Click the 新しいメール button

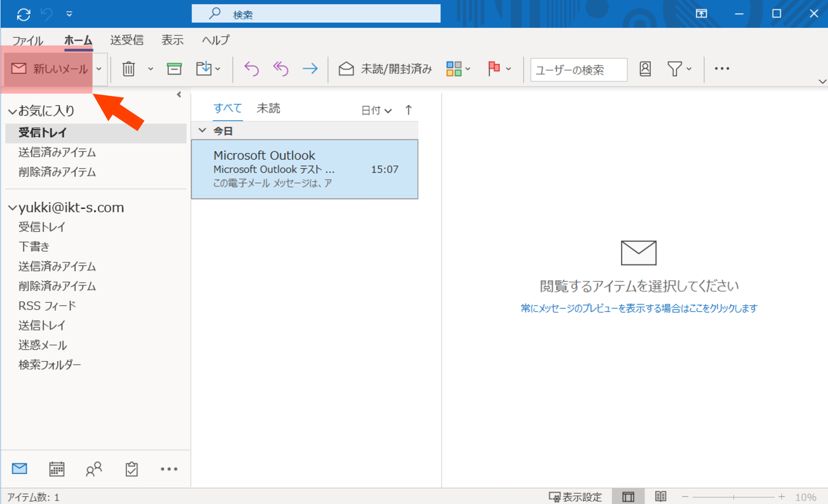50,69
